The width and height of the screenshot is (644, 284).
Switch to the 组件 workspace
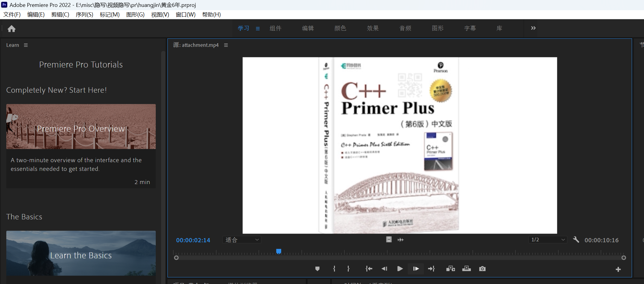click(x=275, y=28)
